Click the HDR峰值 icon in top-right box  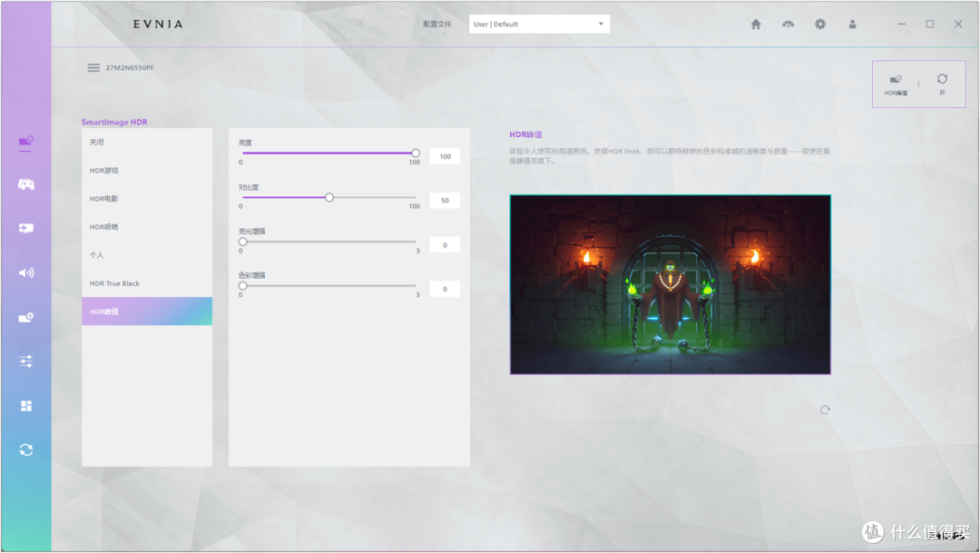point(896,84)
